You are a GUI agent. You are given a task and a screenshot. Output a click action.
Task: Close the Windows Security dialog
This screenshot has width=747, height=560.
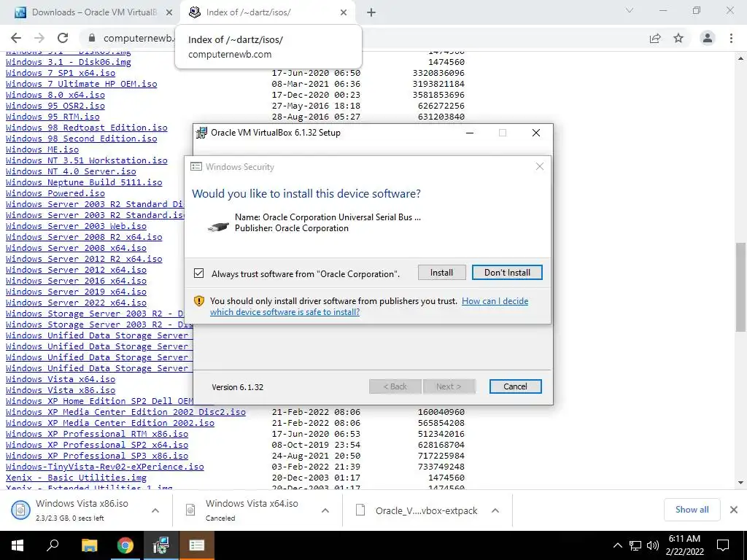pos(539,166)
